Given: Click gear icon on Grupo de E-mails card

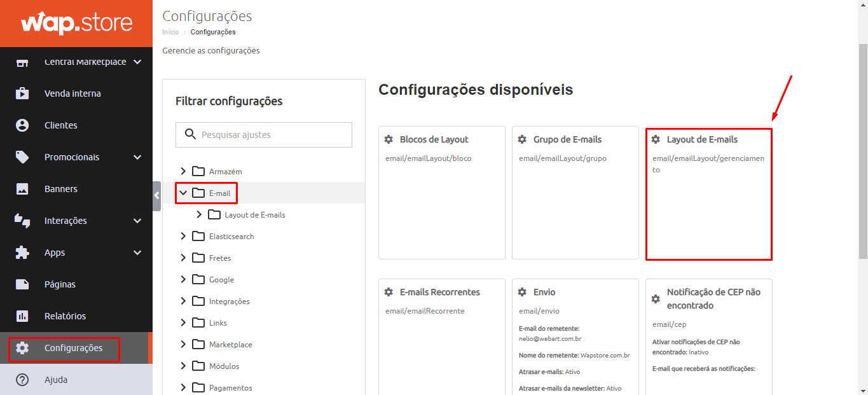Looking at the screenshot, I should coord(522,139).
